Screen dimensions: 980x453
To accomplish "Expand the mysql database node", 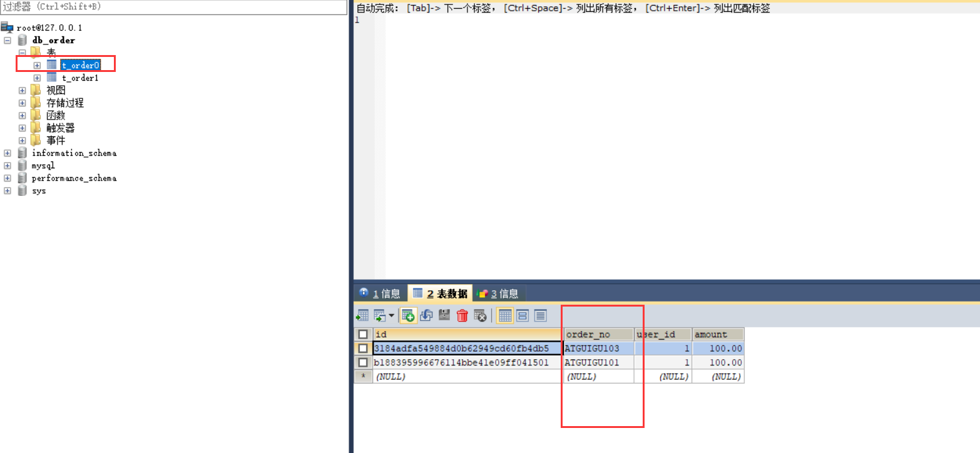I will point(8,165).
